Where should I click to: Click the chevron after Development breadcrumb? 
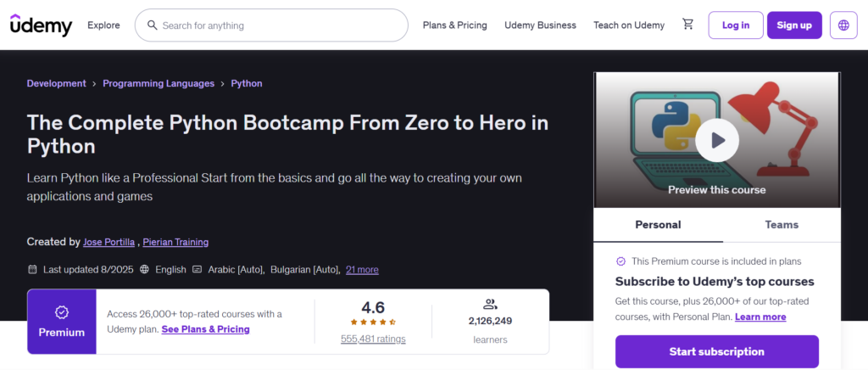95,84
